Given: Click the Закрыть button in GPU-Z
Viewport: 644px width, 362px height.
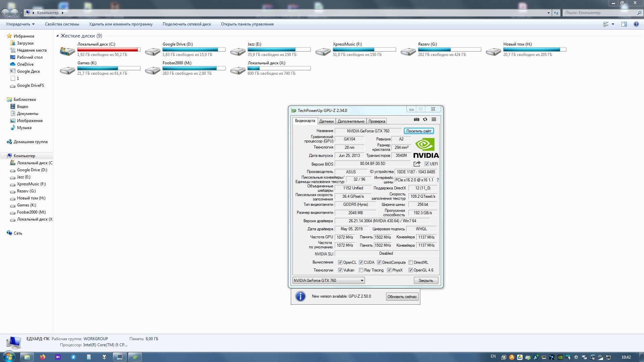Looking at the screenshot, I should pyautogui.click(x=426, y=281).
